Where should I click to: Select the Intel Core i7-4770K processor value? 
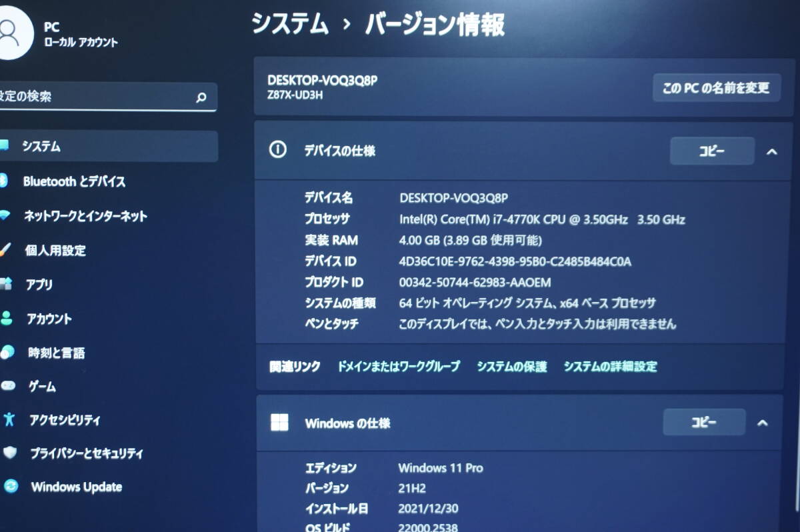[x=542, y=219]
